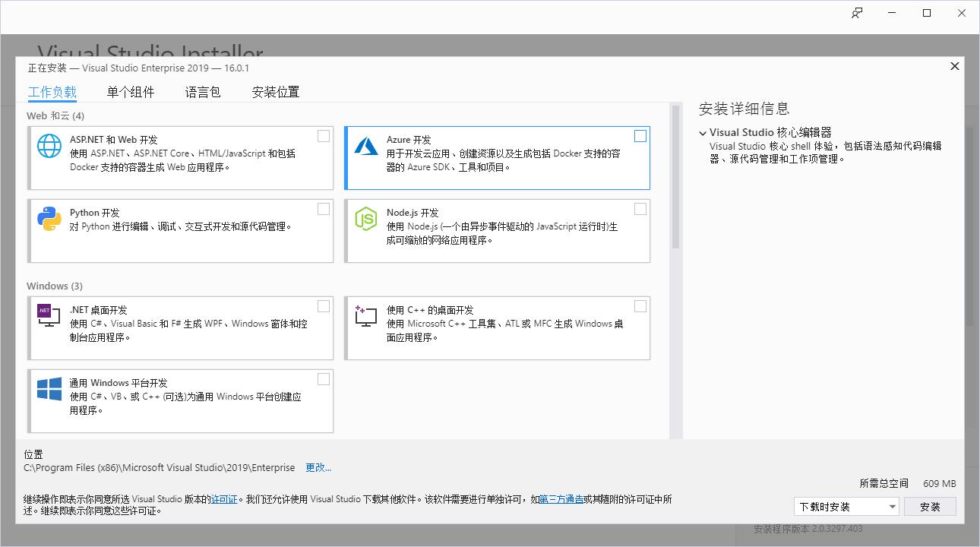Enable the Node.js 开发 workload checkbox
Viewport: 980px width, 547px height.
coord(640,209)
